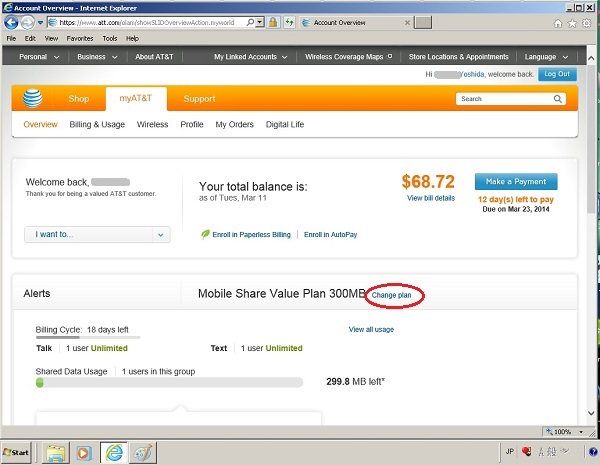Open the Tools menu
Image resolution: width=600 pixels, height=465 pixels.
pos(110,38)
